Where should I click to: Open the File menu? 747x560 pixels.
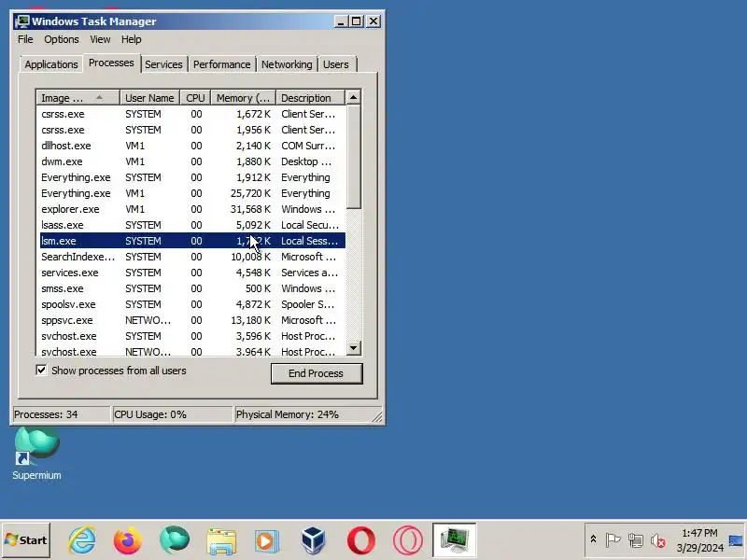[25, 39]
